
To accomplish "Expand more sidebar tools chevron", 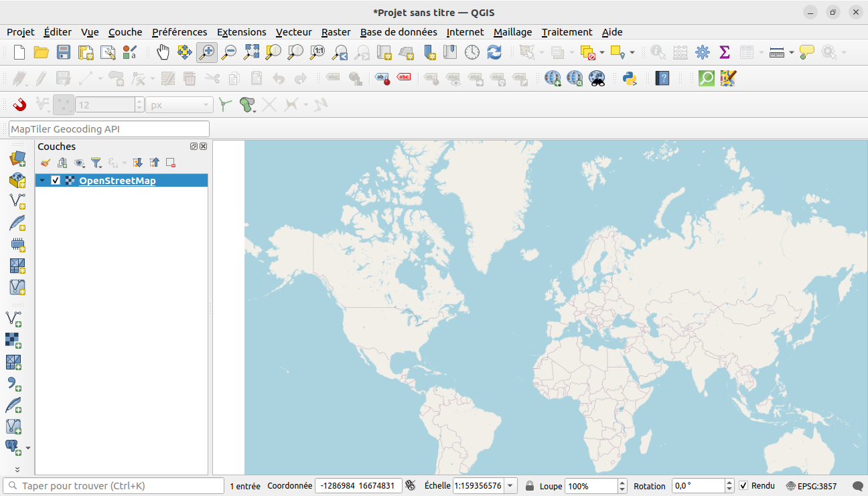I will 17,469.
